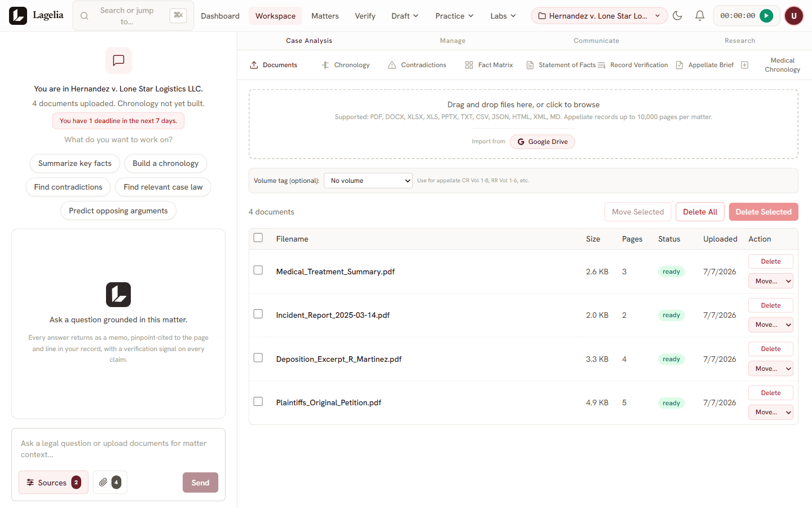The height and width of the screenshot is (508, 812).
Task: Click the large Lagelia assistant logo
Action: pyautogui.click(x=118, y=295)
